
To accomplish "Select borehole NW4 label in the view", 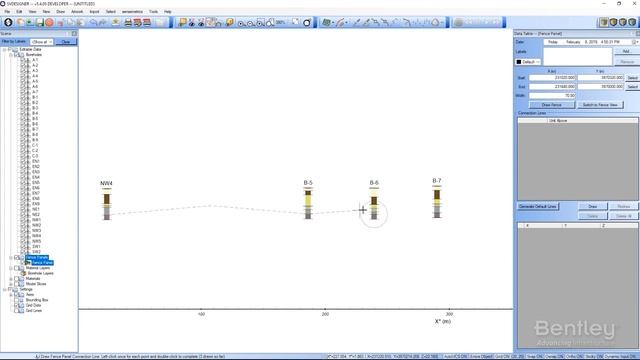I will point(106,183).
